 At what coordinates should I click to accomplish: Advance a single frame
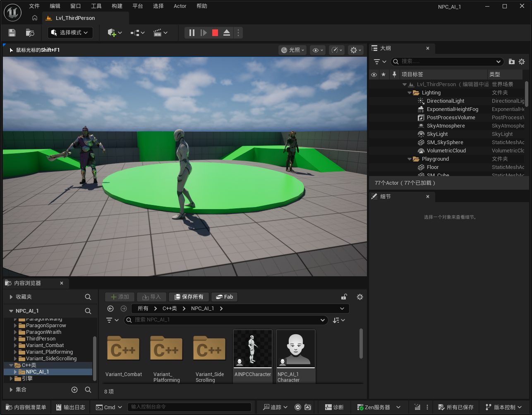[204, 33]
